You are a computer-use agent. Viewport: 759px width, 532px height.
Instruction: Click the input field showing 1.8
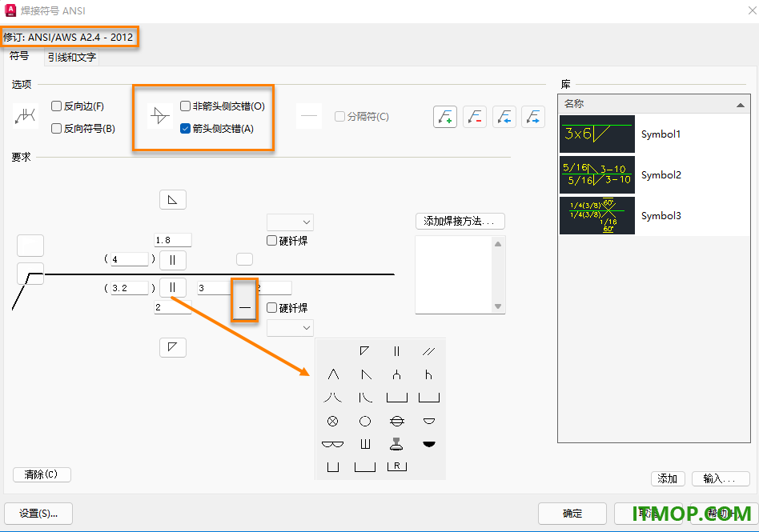[173, 240]
